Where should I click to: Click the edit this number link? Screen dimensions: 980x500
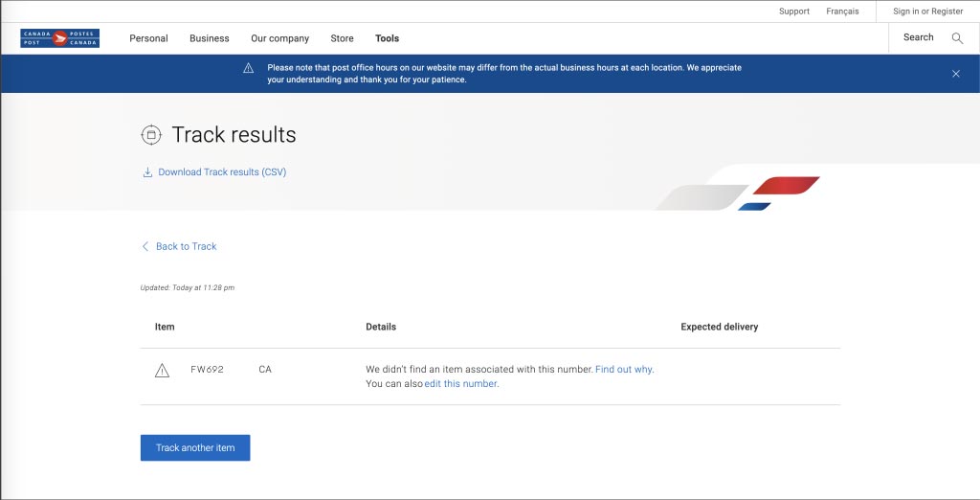(461, 383)
